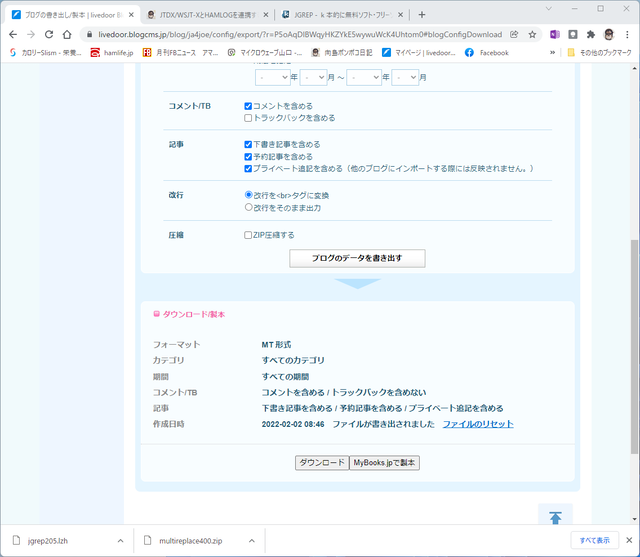This screenshot has width=640, height=557.
Task: Switch to the JTDX/WSJT-XとHAMLOG tab
Action: [x=206, y=15]
